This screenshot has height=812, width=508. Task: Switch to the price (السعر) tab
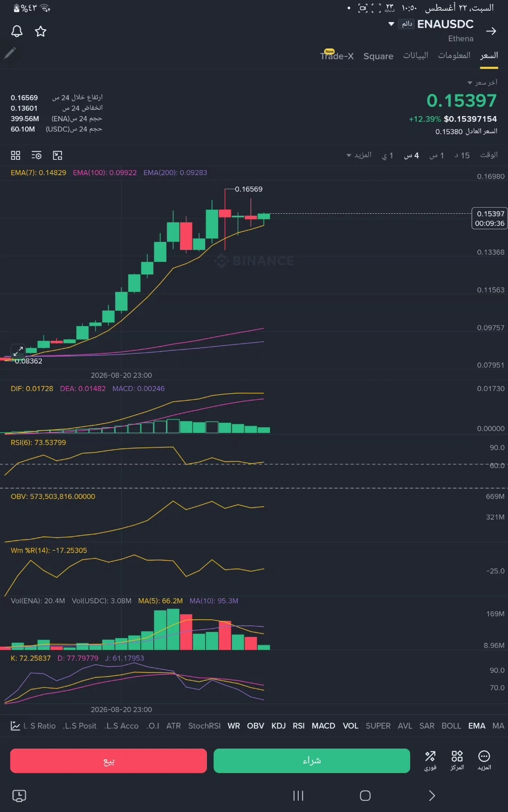(489, 55)
